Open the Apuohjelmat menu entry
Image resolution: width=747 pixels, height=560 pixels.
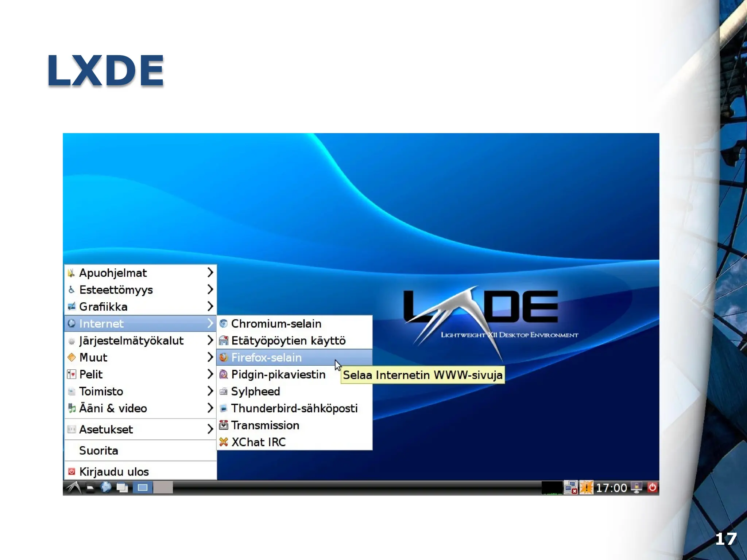(x=140, y=273)
